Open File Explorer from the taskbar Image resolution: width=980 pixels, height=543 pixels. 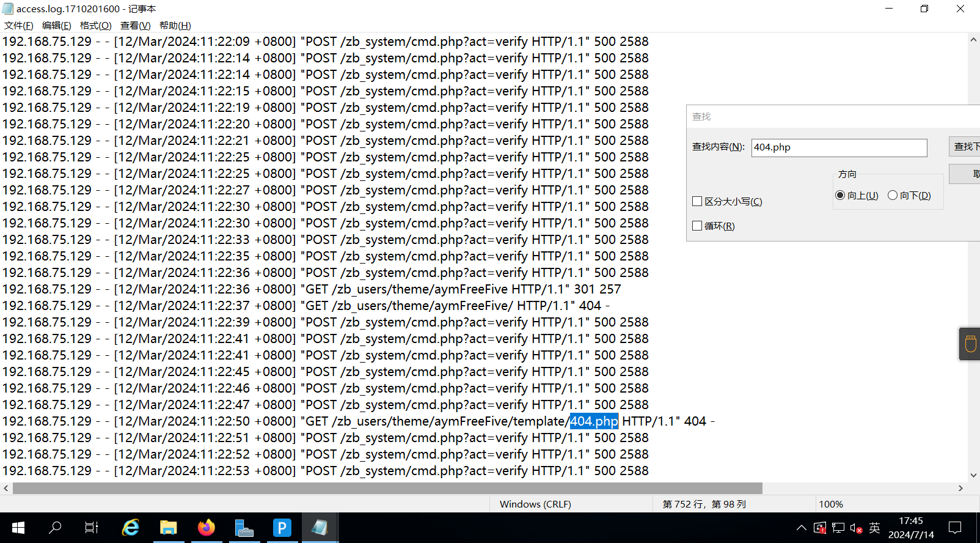(x=169, y=527)
